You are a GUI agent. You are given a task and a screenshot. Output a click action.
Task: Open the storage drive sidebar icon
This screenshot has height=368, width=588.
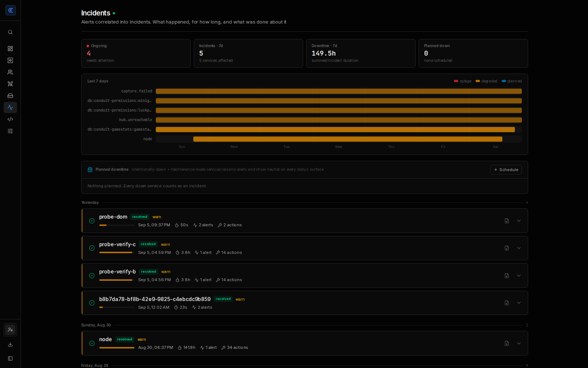[x=10, y=96]
